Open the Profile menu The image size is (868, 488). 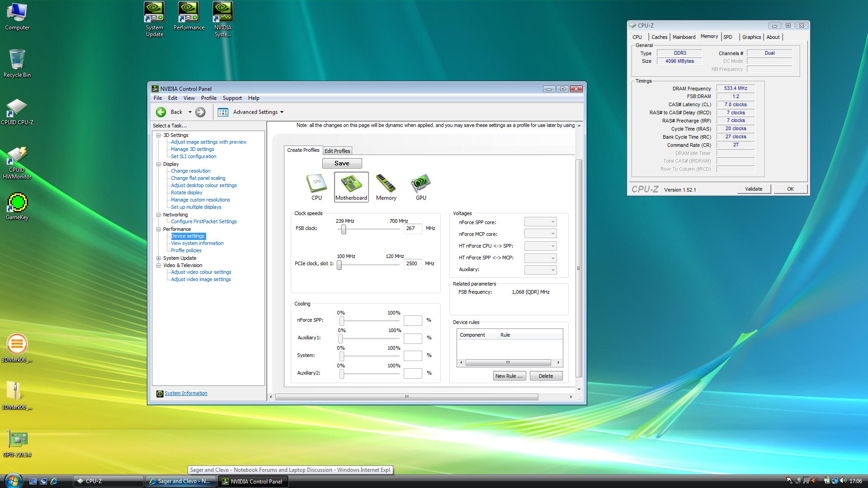pyautogui.click(x=209, y=98)
